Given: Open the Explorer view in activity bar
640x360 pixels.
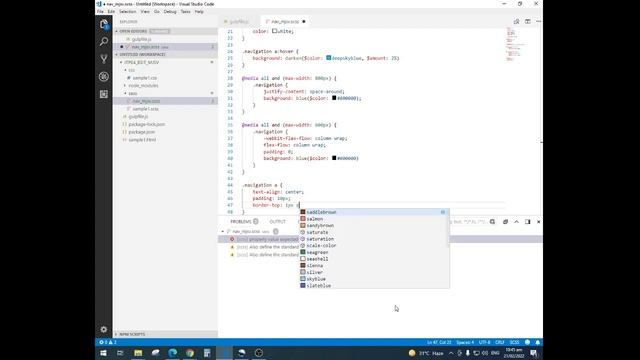Looking at the screenshot, I should (104, 24).
